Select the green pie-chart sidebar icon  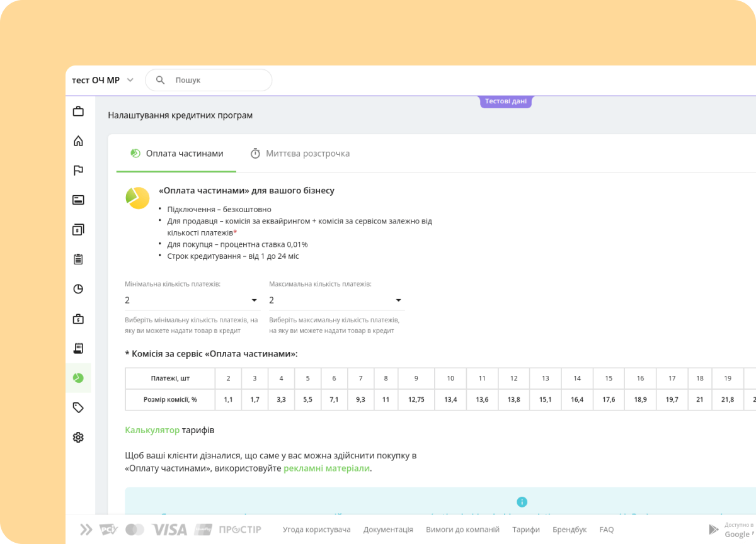click(78, 378)
